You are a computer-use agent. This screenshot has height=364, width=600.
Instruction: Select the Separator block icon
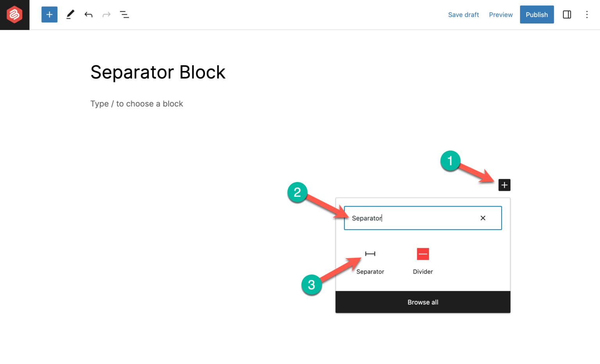(370, 253)
